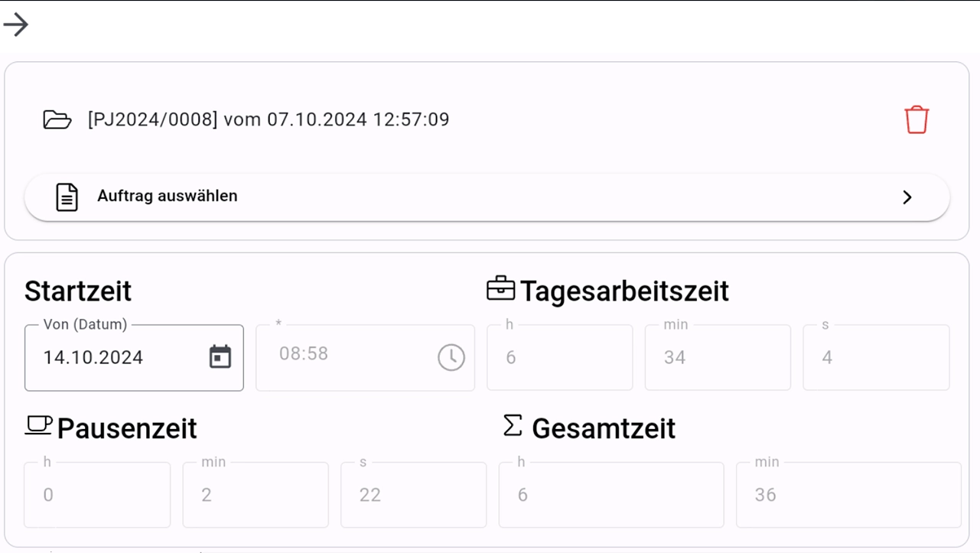Click the Pausenzeit minutes field

click(255, 495)
